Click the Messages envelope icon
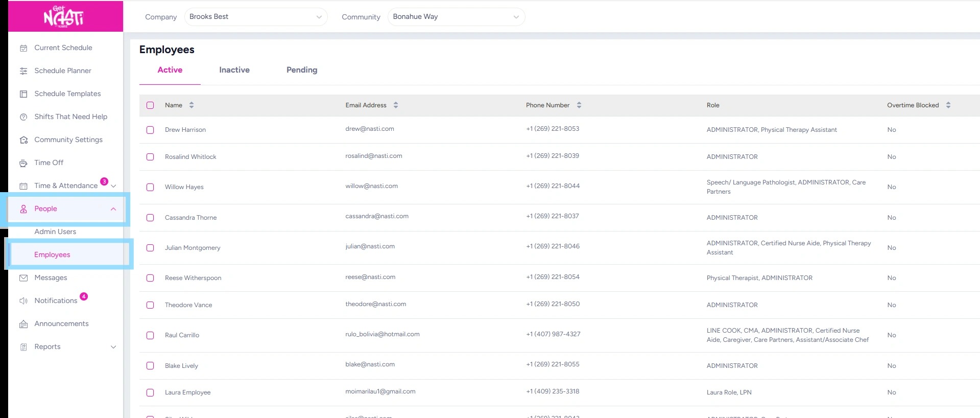 pyautogui.click(x=23, y=278)
